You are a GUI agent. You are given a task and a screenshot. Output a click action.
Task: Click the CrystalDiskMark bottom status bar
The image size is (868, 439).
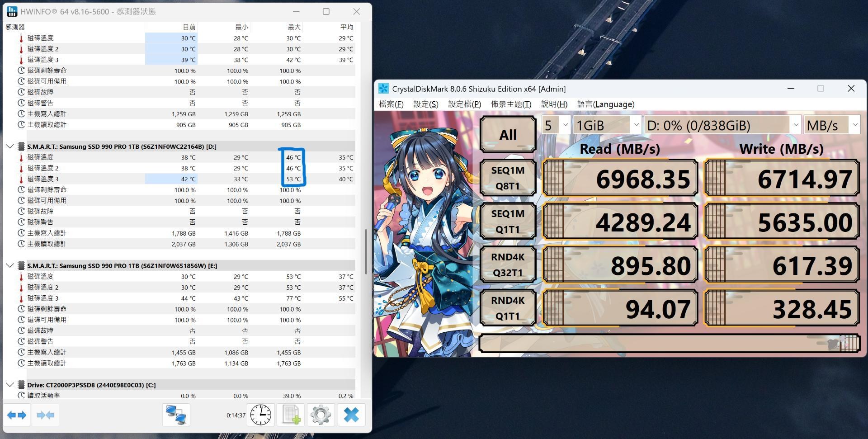coord(670,344)
